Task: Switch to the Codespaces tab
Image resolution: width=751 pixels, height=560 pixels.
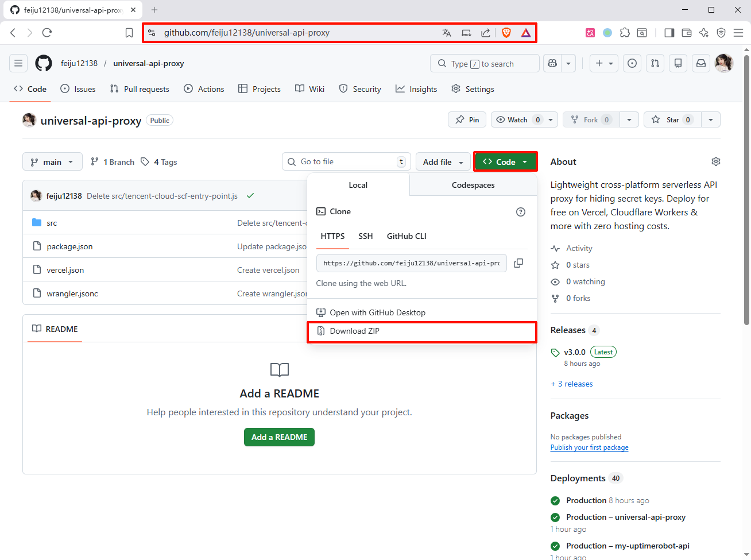Action: (473, 186)
